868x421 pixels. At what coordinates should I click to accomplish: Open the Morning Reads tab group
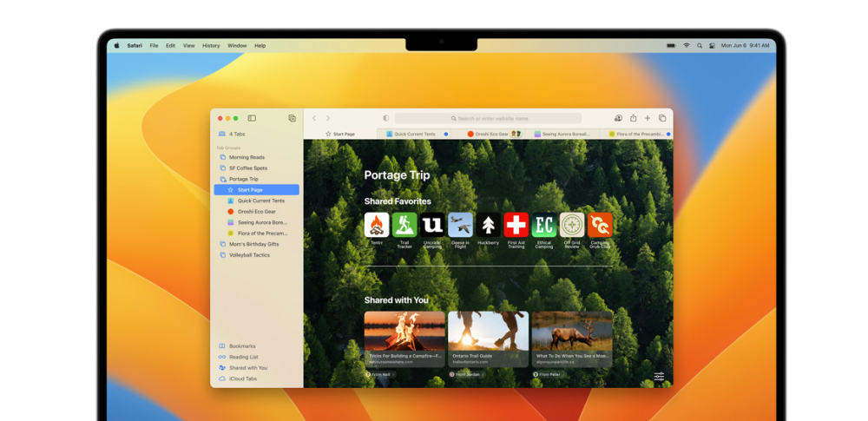point(256,157)
